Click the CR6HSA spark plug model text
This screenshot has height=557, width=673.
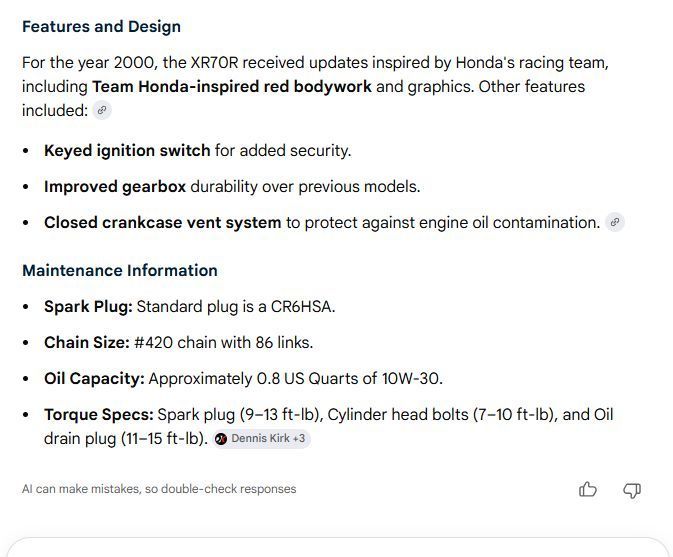pyautogui.click(x=302, y=307)
